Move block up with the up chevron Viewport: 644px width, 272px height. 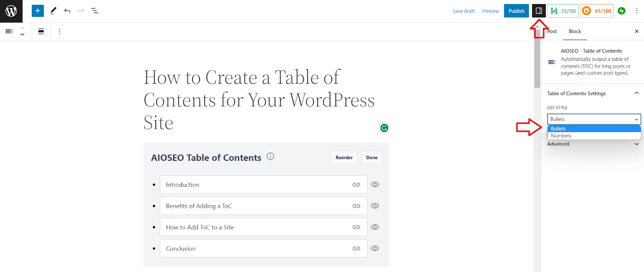[x=23, y=28]
